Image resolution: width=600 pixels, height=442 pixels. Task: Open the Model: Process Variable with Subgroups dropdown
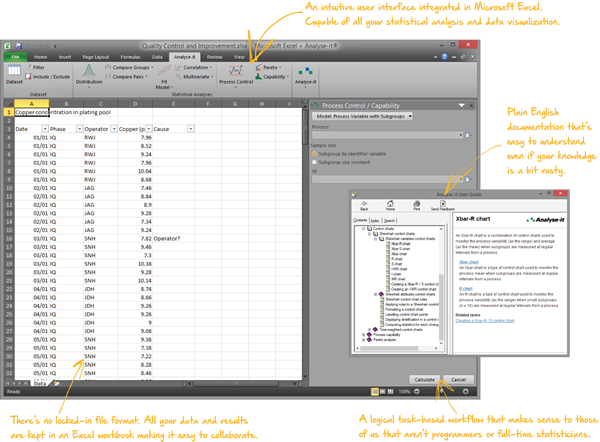362,116
